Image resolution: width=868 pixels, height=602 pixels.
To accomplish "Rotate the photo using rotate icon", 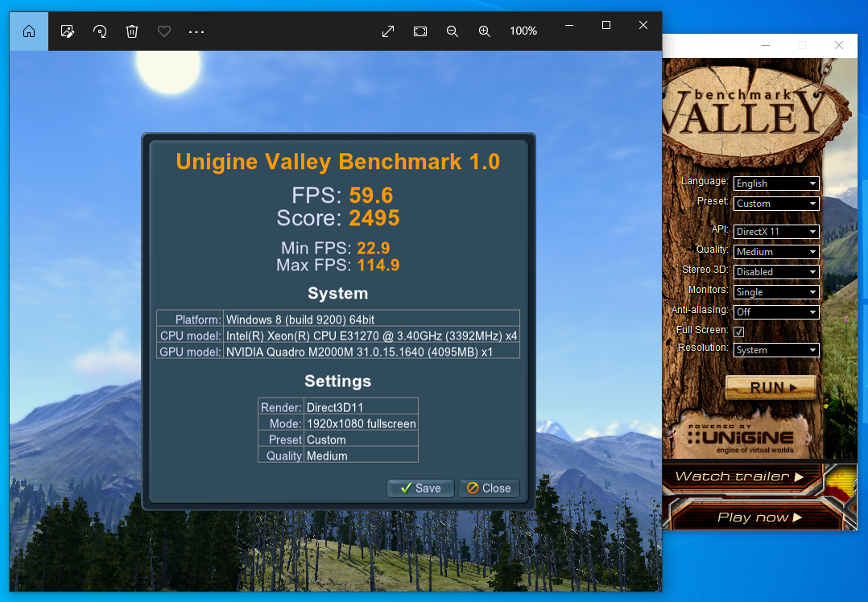I will [x=100, y=31].
